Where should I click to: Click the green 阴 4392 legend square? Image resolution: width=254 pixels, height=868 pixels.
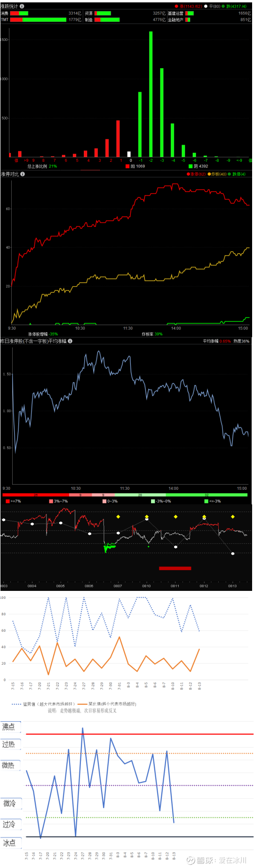190,166
